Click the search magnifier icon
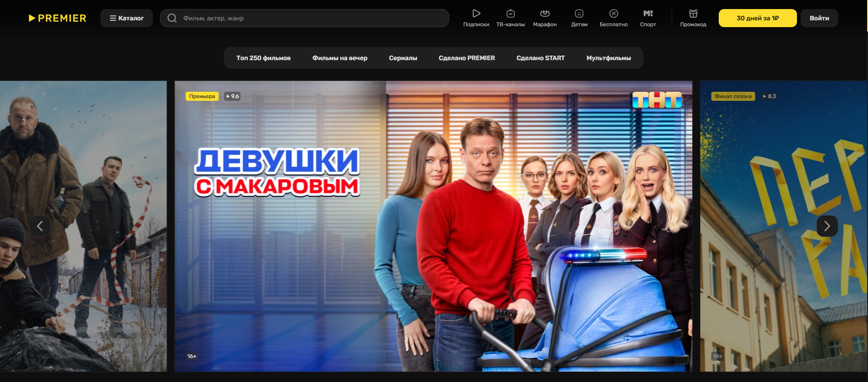The image size is (868, 382). [172, 18]
